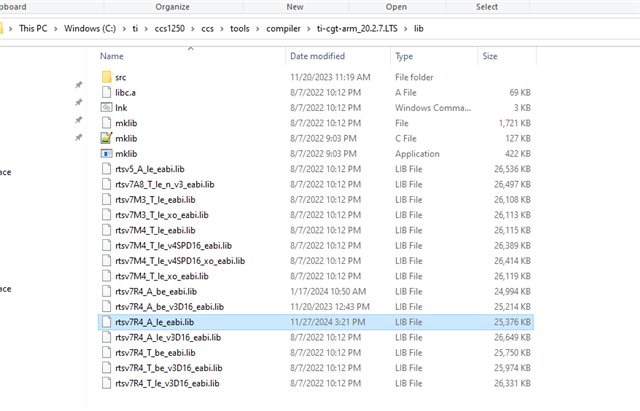Click the rtsv7M4_T_le_xo_eabi.lib file icon
640x411 pixels.
point(107,276)
